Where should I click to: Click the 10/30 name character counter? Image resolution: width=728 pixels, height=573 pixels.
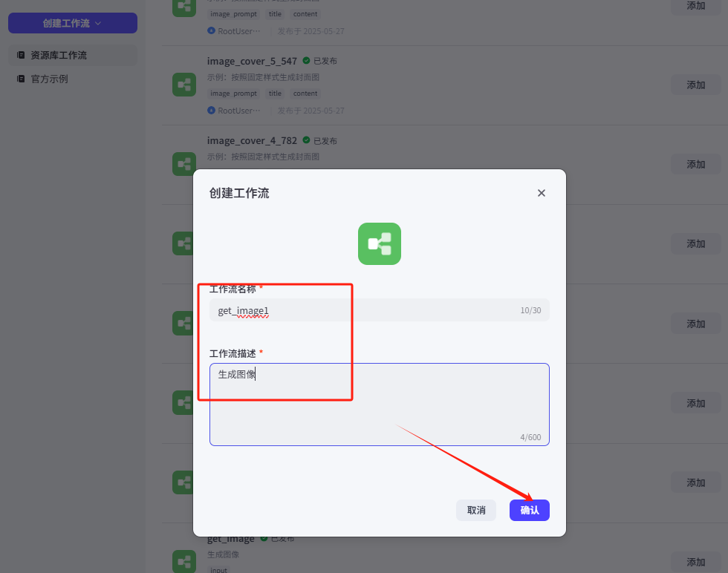(x=530, y=310)
